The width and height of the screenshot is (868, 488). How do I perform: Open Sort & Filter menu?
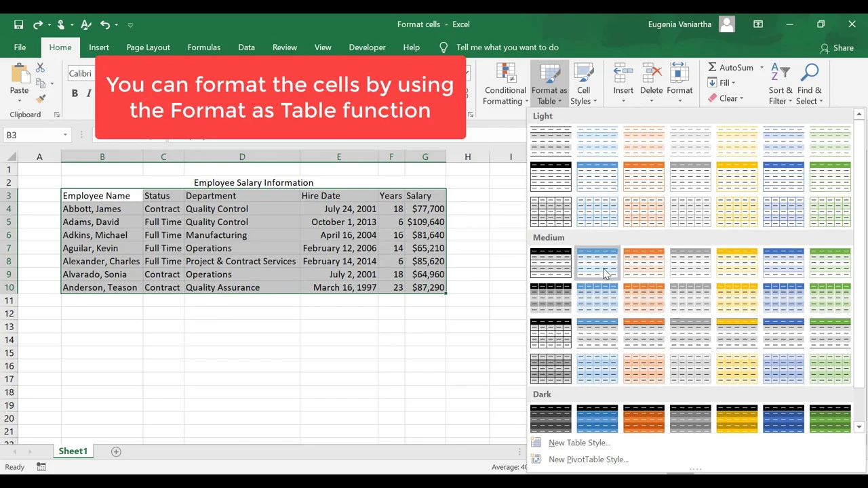780,84
